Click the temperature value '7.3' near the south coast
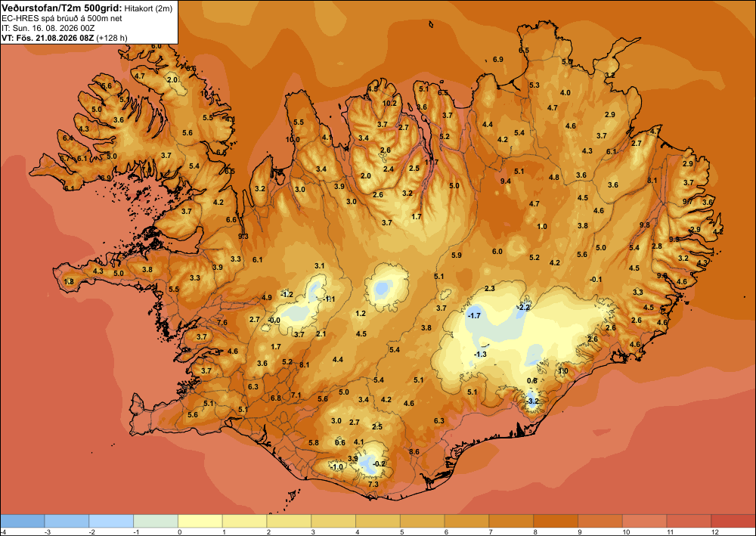Image resolution: width=756 pixels, height=536 pixels. click(373, 484)
